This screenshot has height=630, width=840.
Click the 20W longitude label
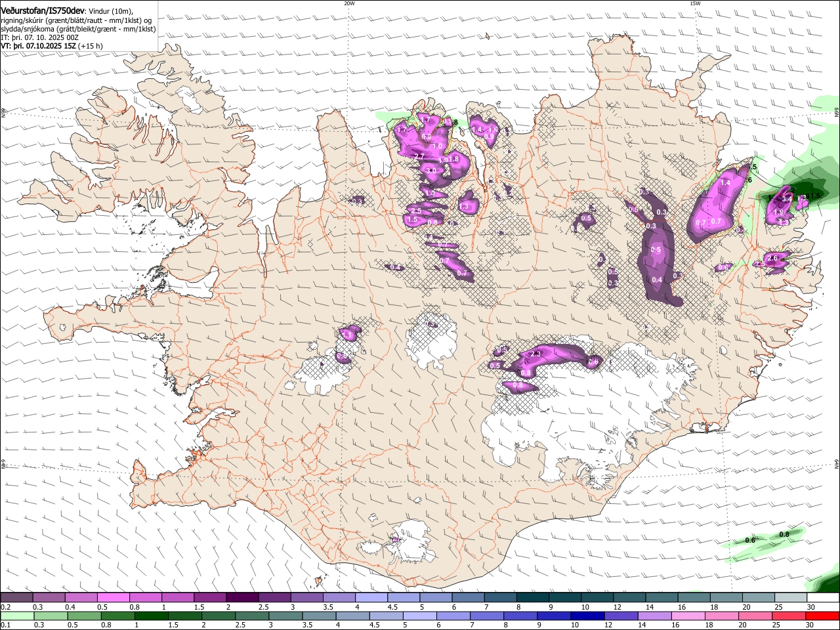[x=349, y=3]
